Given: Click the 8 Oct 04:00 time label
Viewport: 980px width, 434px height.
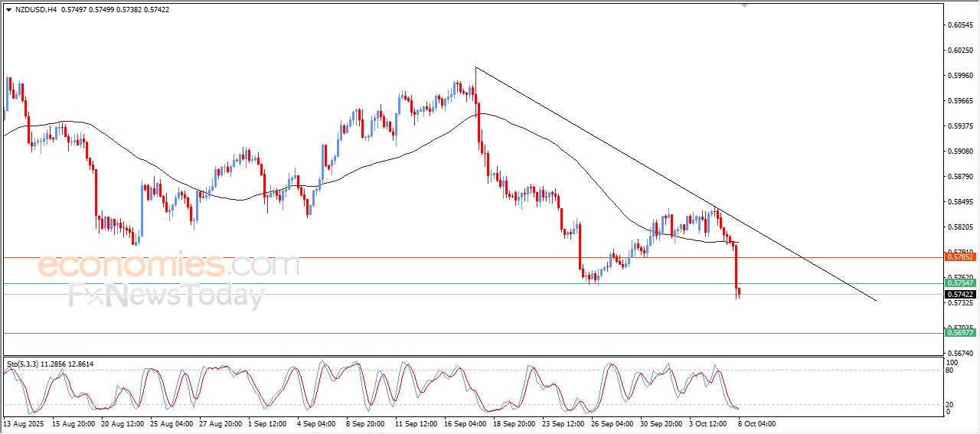Looking at the screenshot, I should (x=756, y=423).
